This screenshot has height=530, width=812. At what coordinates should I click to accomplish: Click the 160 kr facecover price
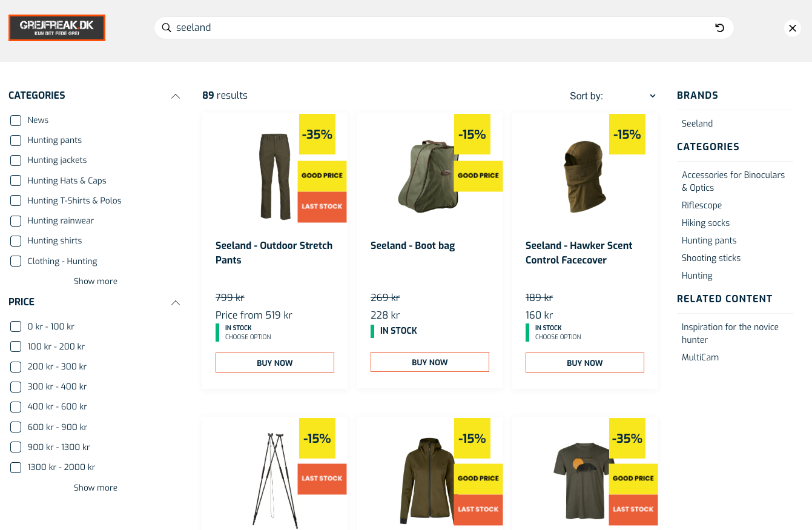540,315
